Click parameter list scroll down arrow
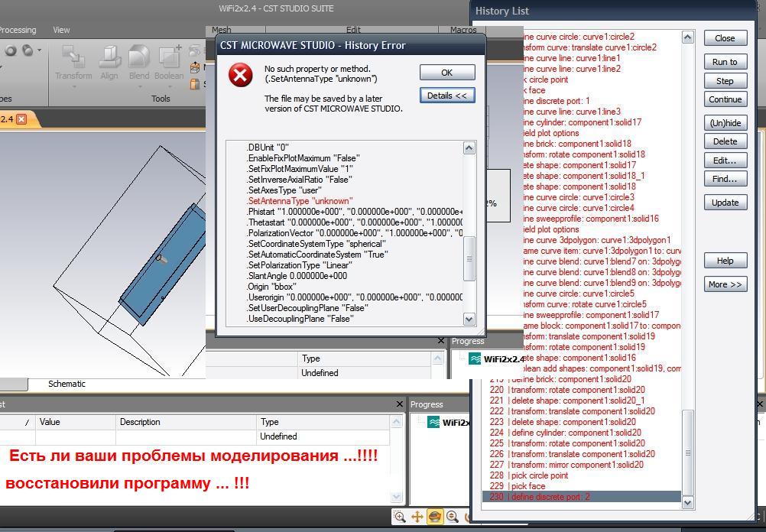Screen dimensions: 766x532 point(396,498)
